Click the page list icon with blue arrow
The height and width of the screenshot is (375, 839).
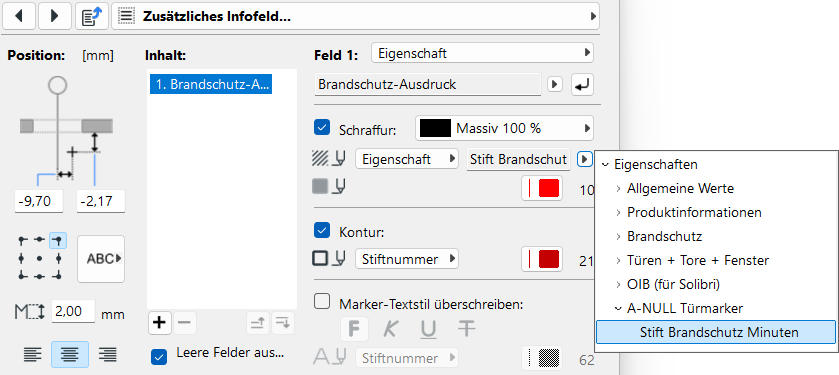pyautogui.click(x=91, y=16)
